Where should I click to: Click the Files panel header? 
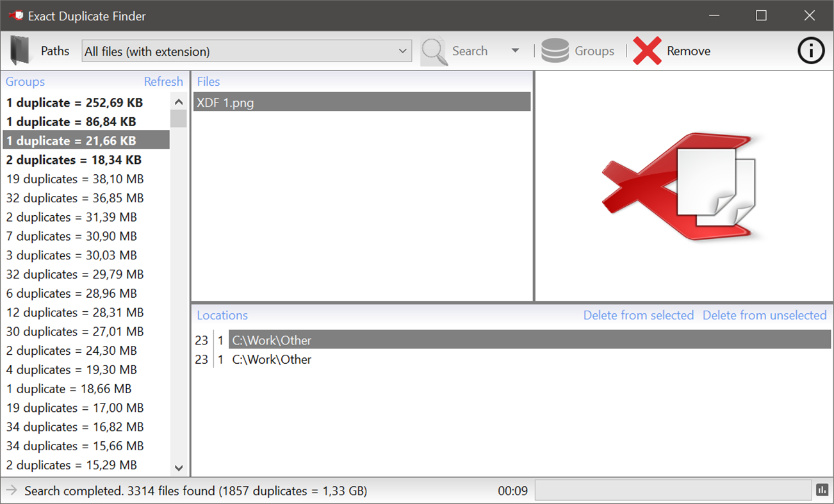click(x=208, y=81)
